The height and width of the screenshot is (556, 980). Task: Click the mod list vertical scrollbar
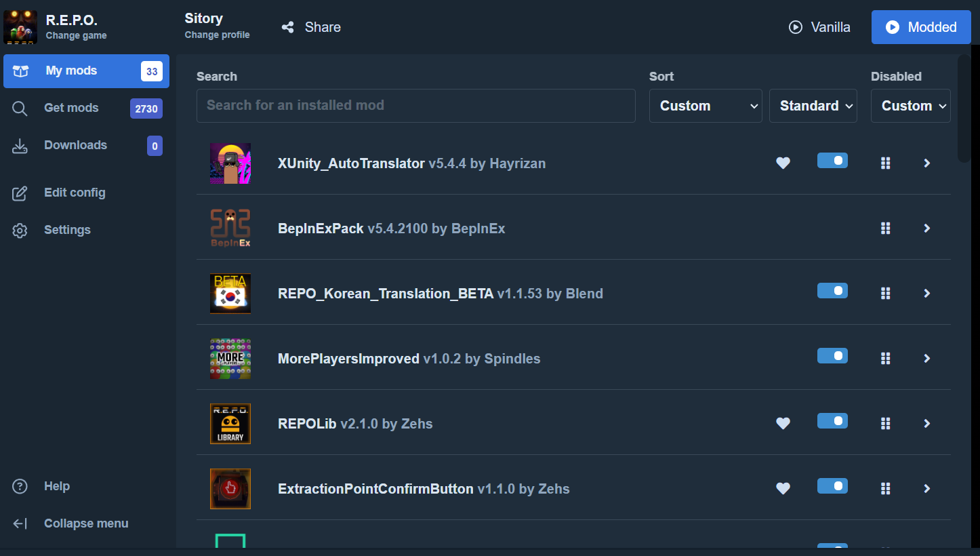pyautogui.click(x=964, y=108)
